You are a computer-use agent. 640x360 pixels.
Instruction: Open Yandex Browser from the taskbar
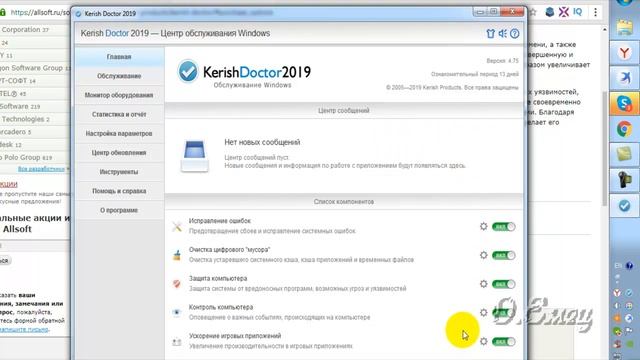[x=624, y=53]
